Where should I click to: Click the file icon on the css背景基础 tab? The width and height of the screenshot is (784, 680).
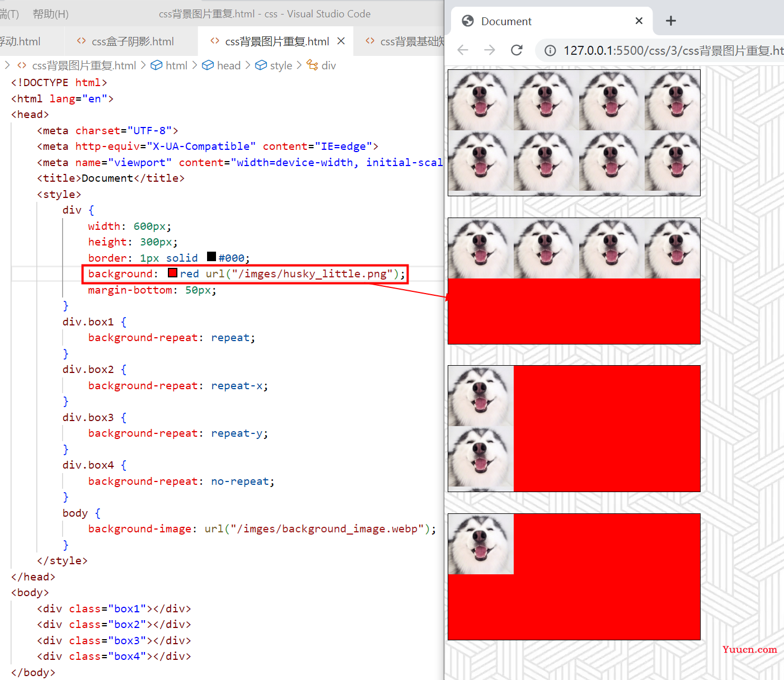(x=370, y=41)
